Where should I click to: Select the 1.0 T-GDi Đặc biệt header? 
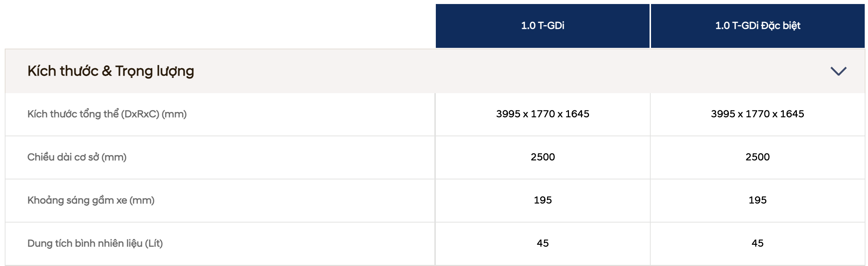[757, 26]
